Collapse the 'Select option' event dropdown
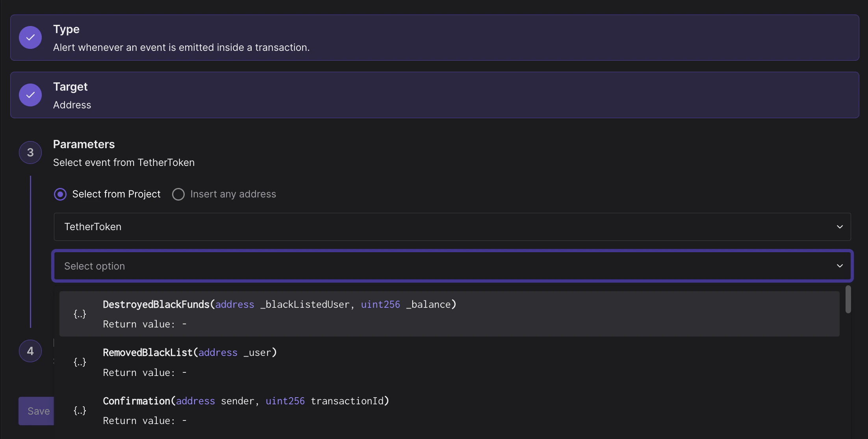Screen dimensions: 868x439 click(x=452, y=266)
